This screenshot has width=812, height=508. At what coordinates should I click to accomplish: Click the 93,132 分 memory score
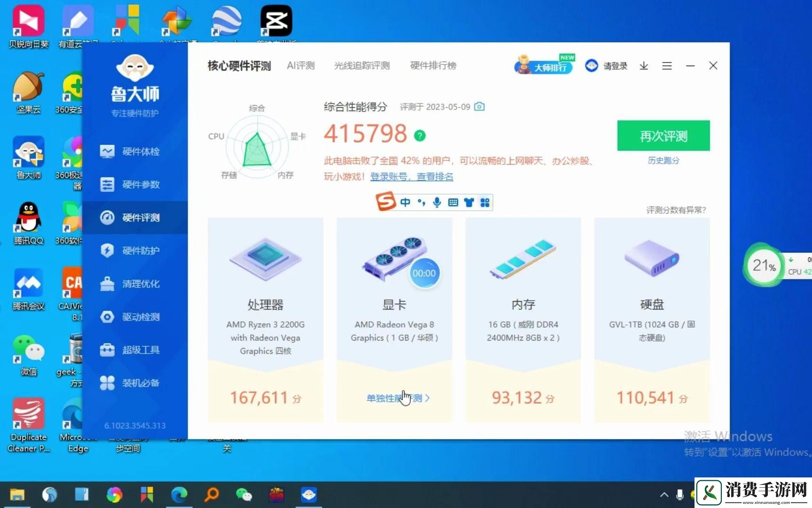tap(523, 398)
